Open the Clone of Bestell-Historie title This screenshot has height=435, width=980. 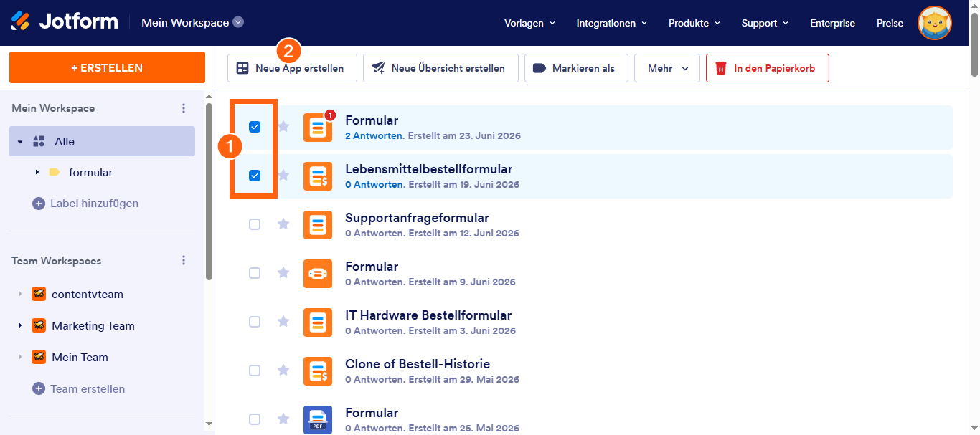point(418,364)
